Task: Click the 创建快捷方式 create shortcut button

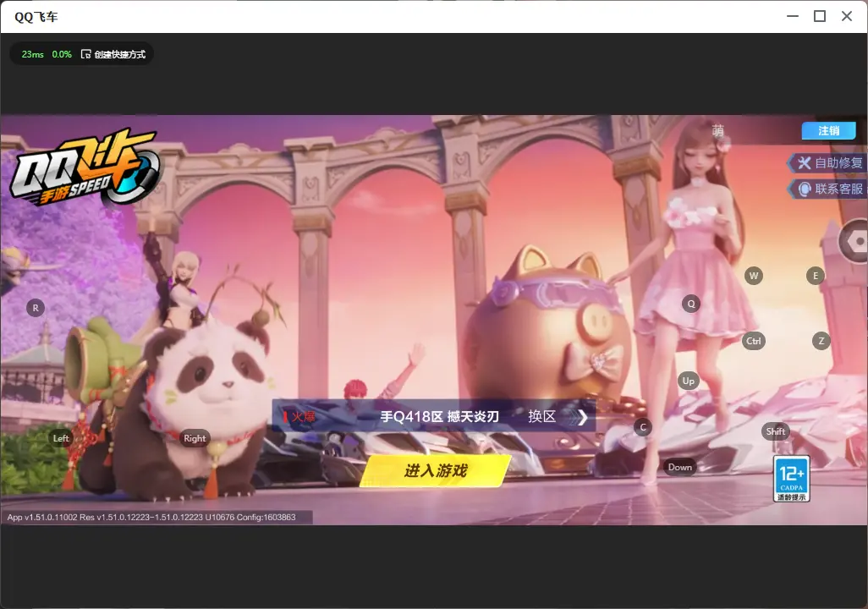Action: (x=113, y=54)
